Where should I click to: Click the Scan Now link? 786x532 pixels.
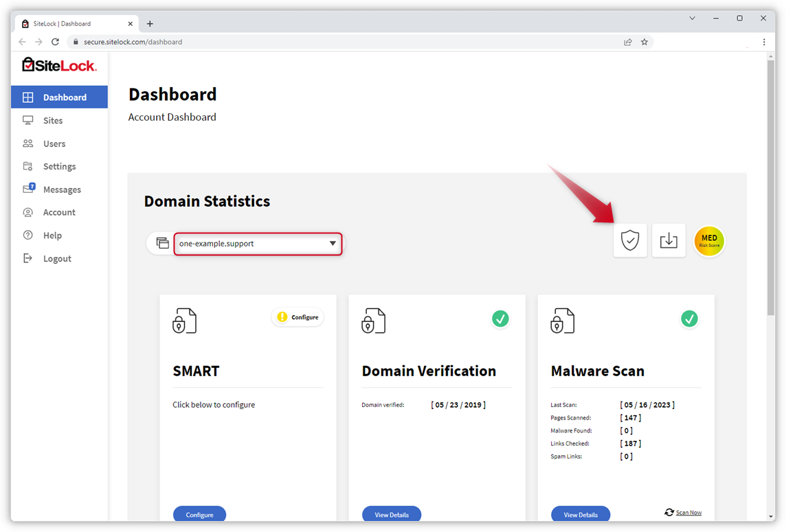[x=688, y=513]
